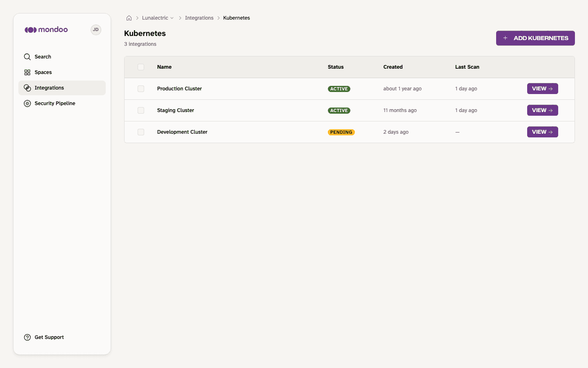Go to home via breadcrumb house icon
Screen dimensions: 588x368
pyautogui.click(x=129, y=18)
